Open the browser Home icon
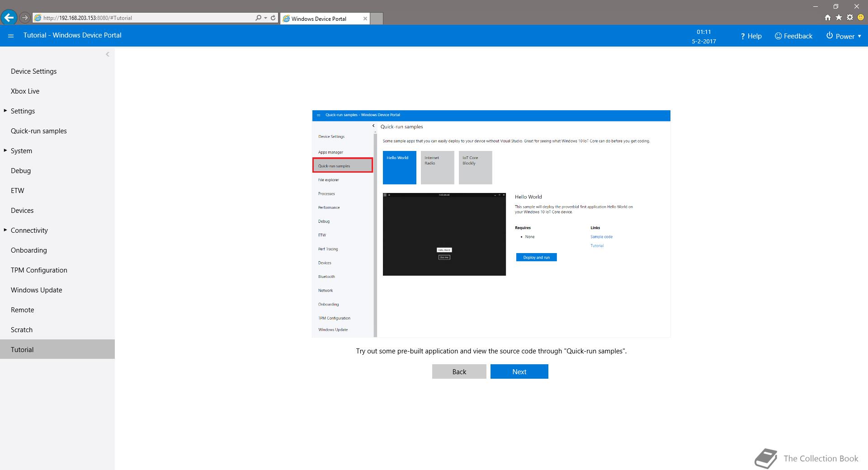This screenshot has height=470, width=868. (827, 18)
